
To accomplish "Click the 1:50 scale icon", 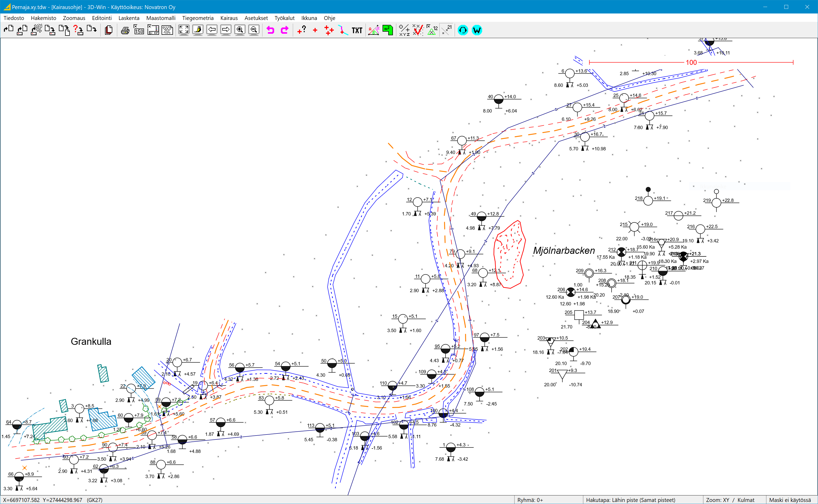I will pyautogui.click(x=139, y=30).
